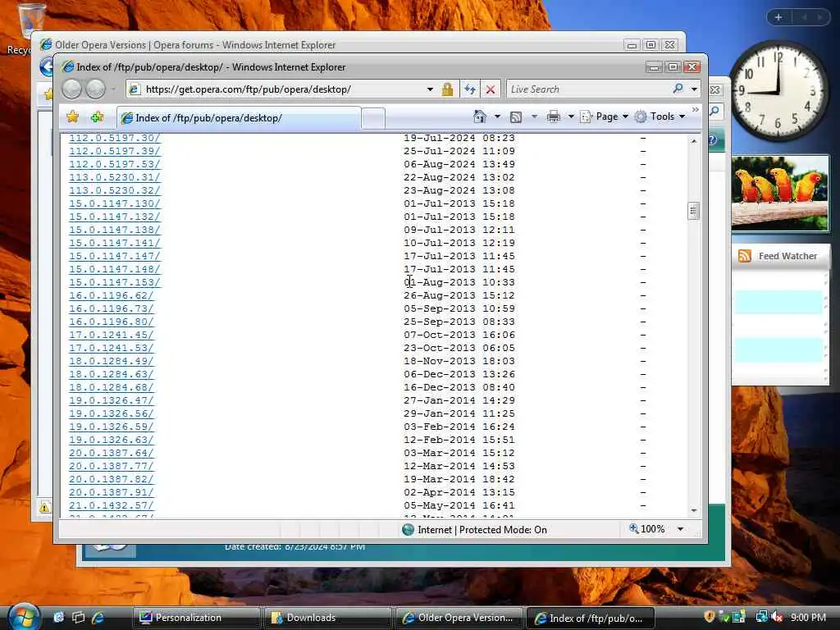Open the 15.0.1147.153/ folder link
This screenshot has width=840, height=630.
(x=115, y=282)
